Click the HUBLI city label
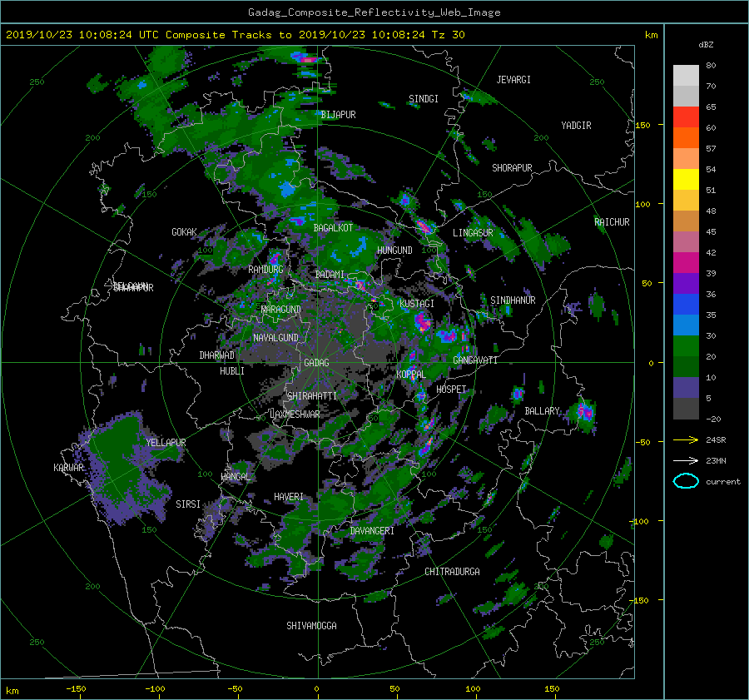 [232, 370]
